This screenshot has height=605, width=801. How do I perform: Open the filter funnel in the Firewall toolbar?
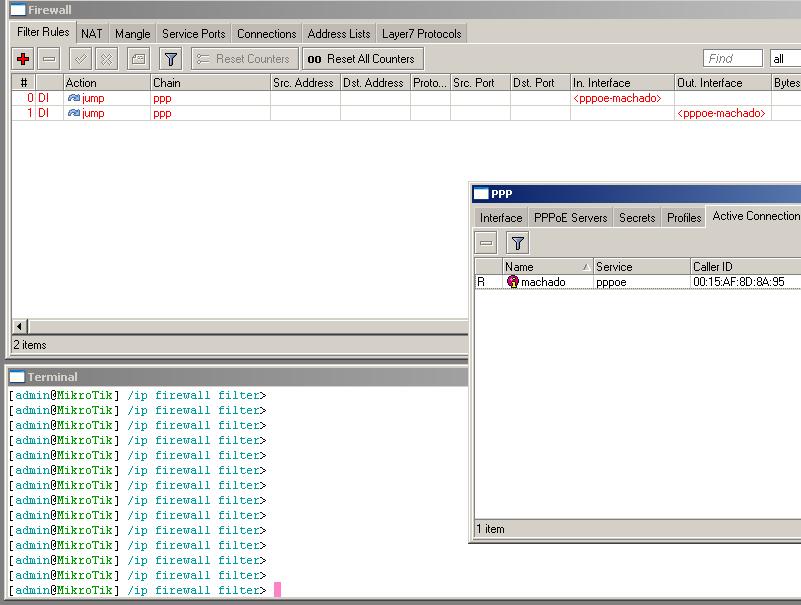point(171,59)
